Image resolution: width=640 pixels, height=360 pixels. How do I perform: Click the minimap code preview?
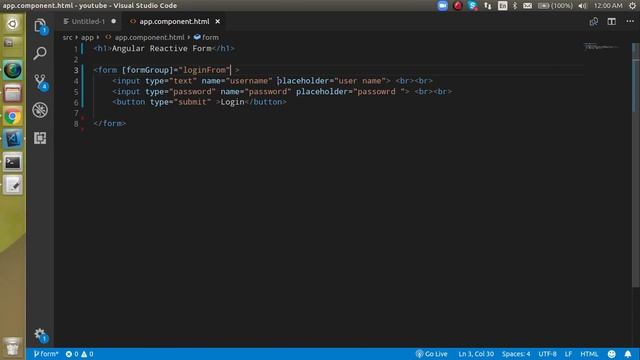coord(601,47)
